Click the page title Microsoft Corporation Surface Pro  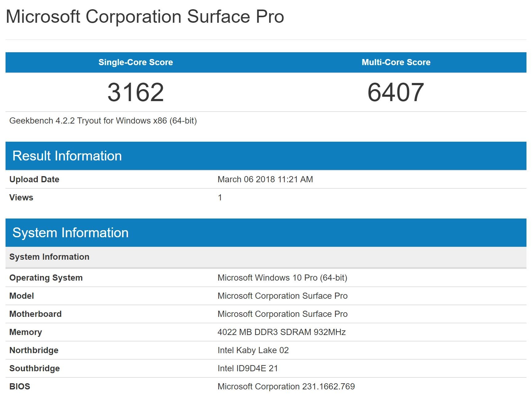[x=145, y=17]
